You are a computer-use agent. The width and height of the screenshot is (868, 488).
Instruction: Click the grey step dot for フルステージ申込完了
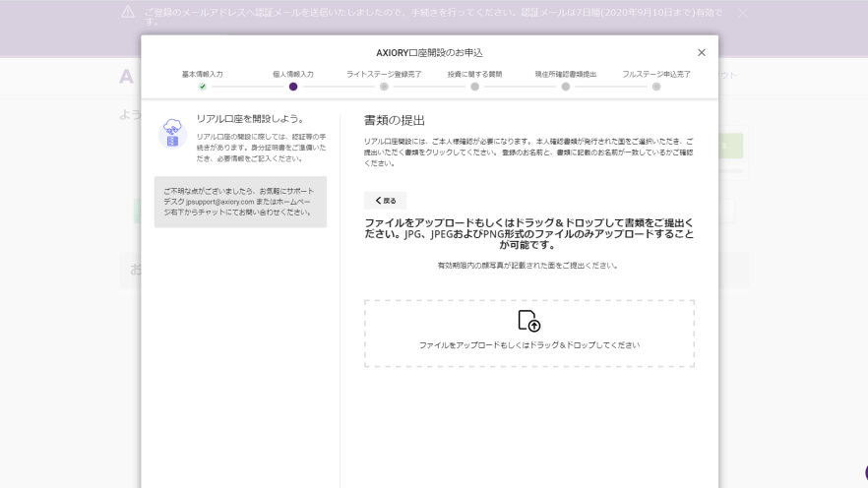pos(655,87)
